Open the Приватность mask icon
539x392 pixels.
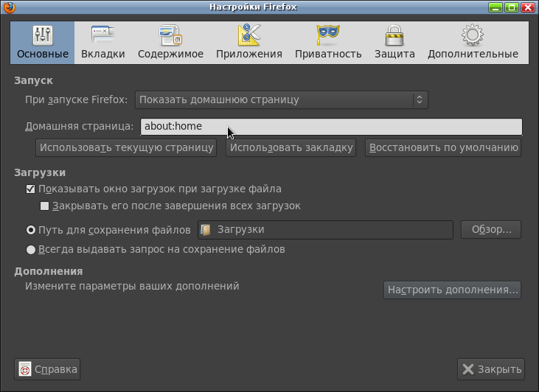click(328, 35)
